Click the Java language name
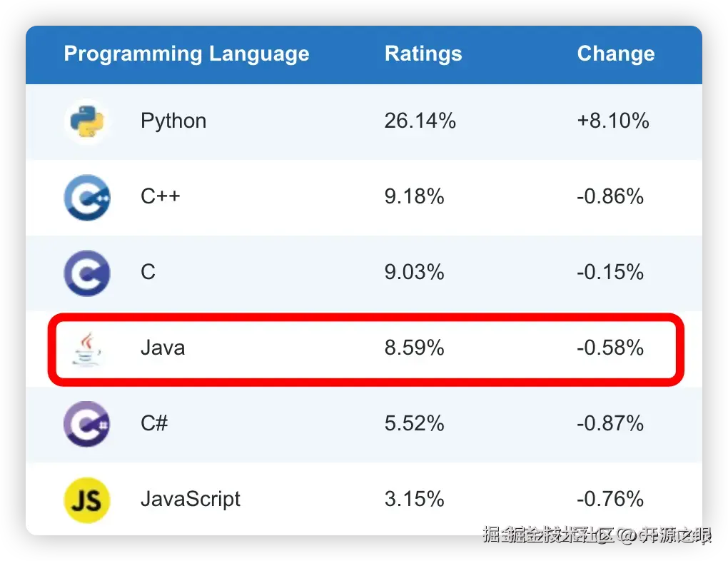Image resolution: width=728 pixels, height=561 pixels. (x=163, y=348)
